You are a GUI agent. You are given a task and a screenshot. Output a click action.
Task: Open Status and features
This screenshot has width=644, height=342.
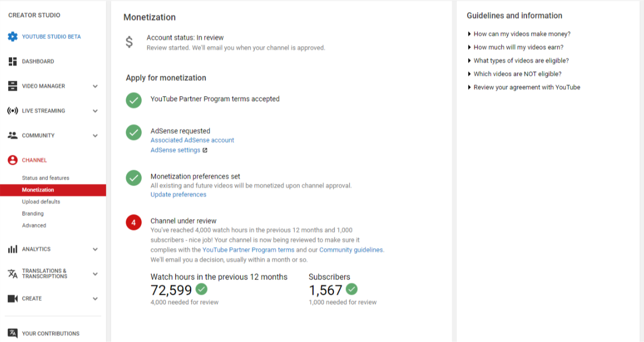(46, 178)
